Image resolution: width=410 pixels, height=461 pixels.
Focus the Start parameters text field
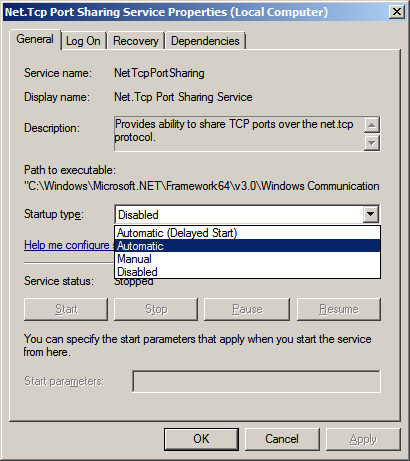pyautogui.click(x=256, y=381)
